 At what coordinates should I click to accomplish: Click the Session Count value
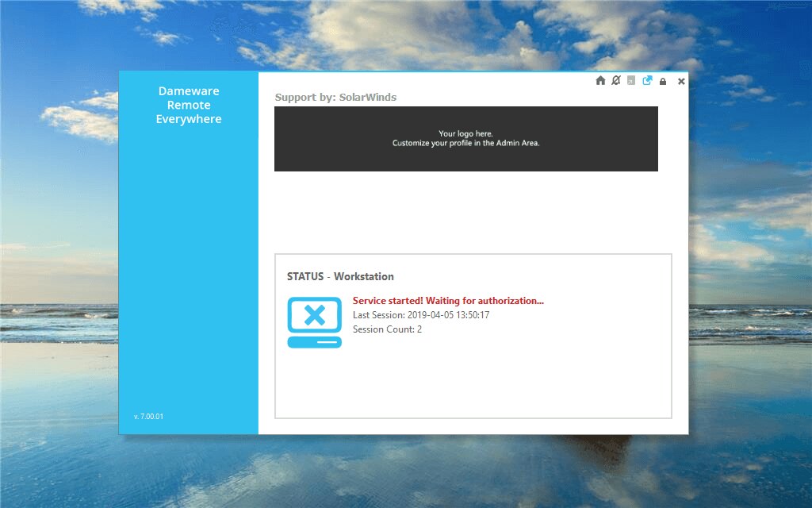tap(386, 329)
